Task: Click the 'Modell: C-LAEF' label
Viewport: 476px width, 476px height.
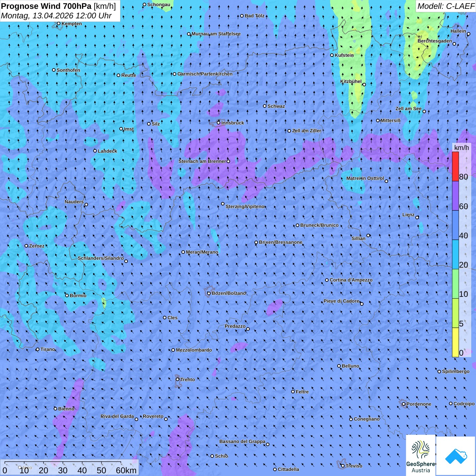Action: click(x=445, y=6)
